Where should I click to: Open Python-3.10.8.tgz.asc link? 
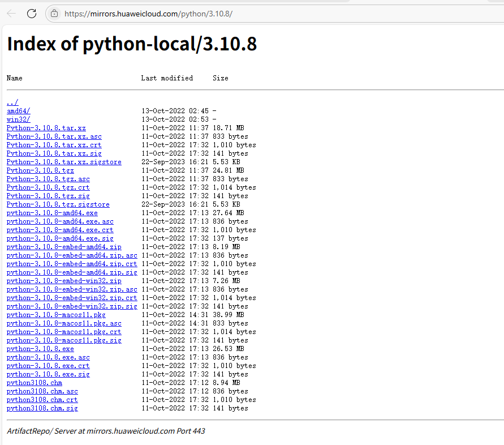(48, 179)
